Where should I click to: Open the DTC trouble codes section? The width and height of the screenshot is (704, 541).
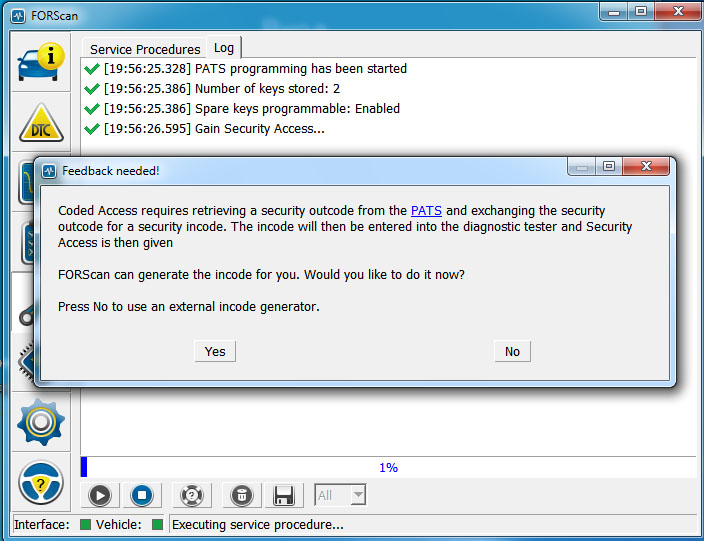coord(41,124)
